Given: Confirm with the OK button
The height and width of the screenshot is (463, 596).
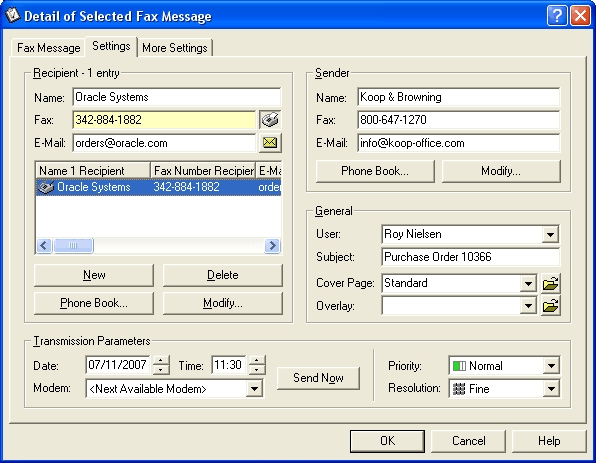Looking at the screenshot, I should click(387, 441).
